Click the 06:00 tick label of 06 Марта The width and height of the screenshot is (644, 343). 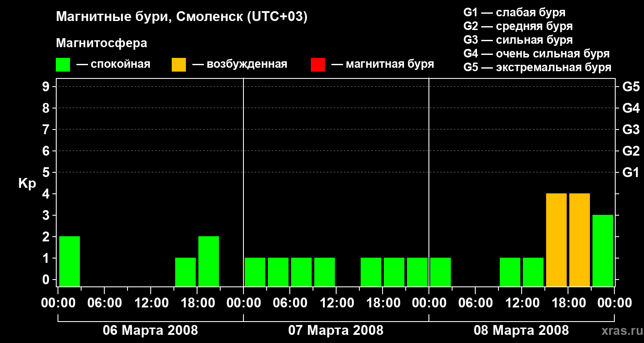[104, 303]
